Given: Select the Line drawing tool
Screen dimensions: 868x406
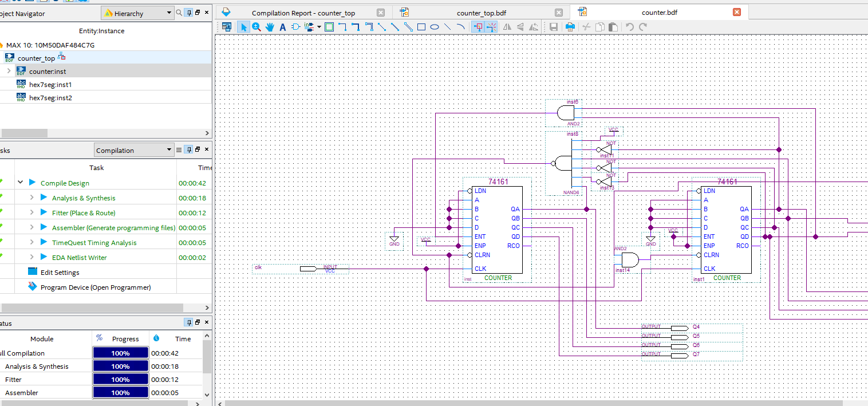Looking at the screenshot, I should pyautogui.click(x=448, y=27).
